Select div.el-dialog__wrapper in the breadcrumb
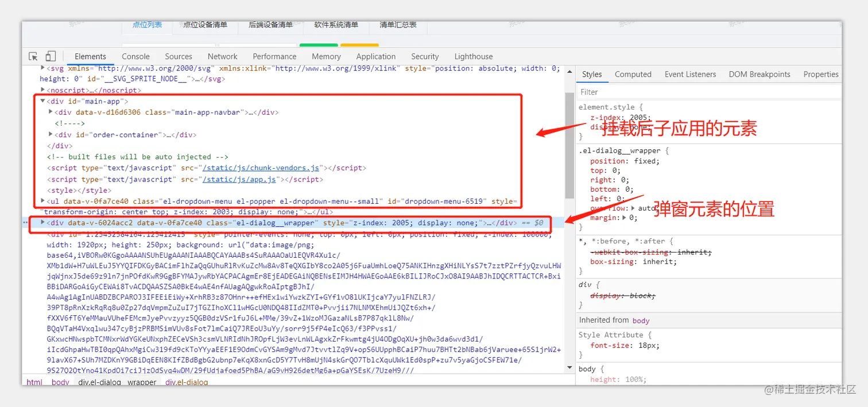Screen dimensions: 868x407 point(118,382)
